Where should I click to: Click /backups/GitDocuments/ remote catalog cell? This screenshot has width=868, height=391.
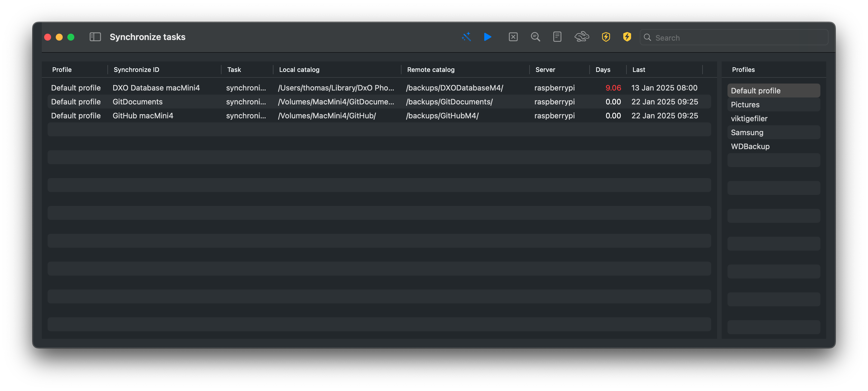pos(449,102)
